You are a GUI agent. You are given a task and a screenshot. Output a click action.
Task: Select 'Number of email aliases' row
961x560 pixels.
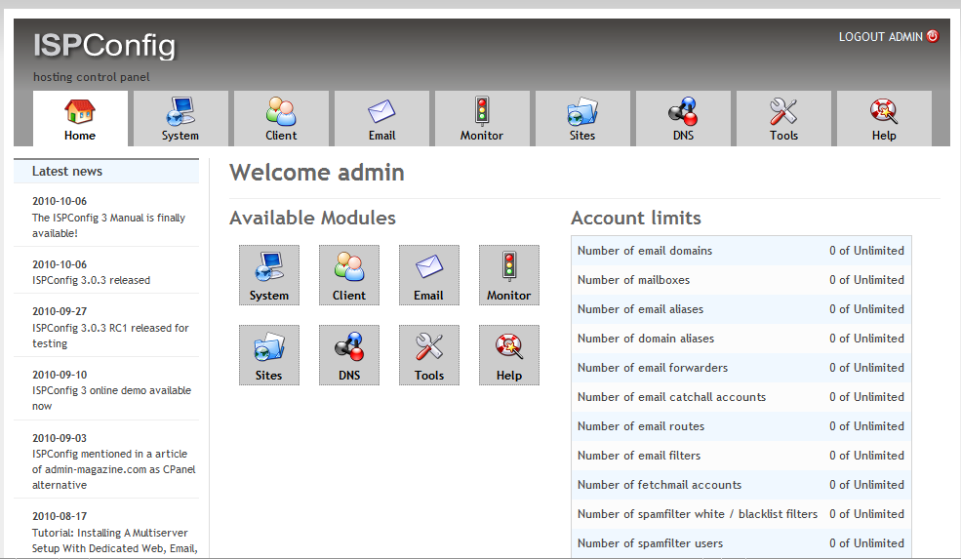click(x=741, y=309)
